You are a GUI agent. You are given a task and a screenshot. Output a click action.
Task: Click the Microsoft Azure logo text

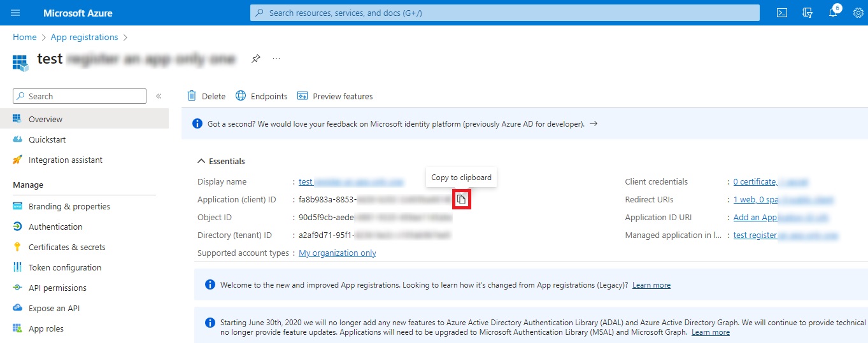tap(78, 13)
